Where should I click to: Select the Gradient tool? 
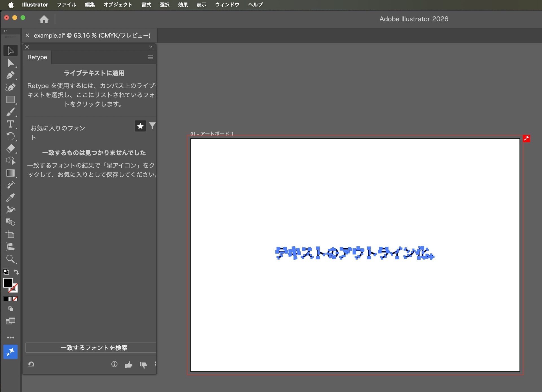click(x=10, y=173)
